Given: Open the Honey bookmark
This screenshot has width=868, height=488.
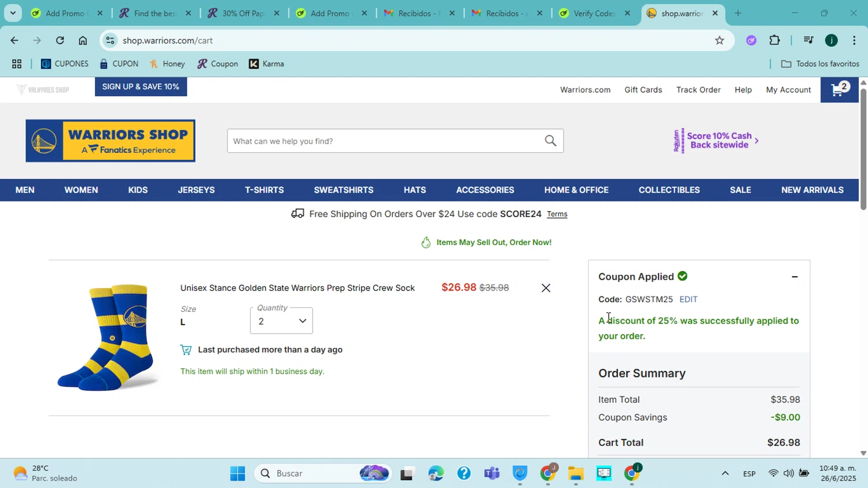Looking at the screenshot, I should click(167, 64).
